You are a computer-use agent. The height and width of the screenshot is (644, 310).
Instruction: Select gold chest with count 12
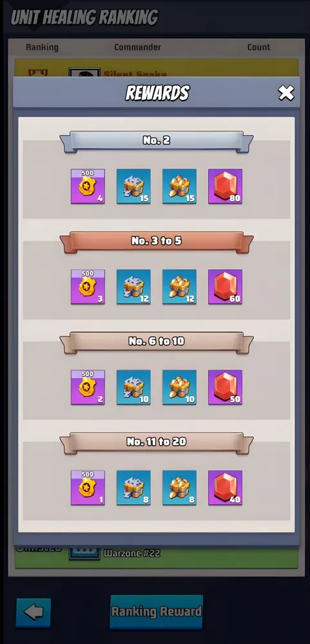coord(179,287)
